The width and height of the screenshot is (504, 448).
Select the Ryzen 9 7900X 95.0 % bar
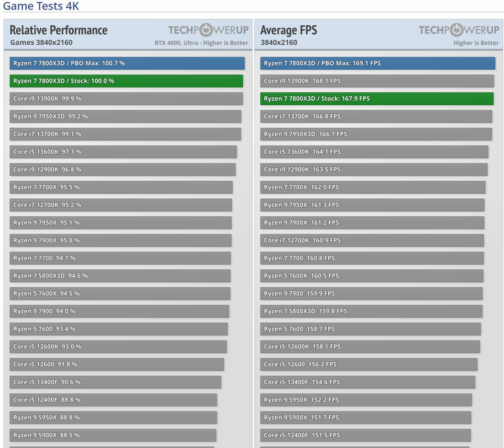[x=120, y=240]
